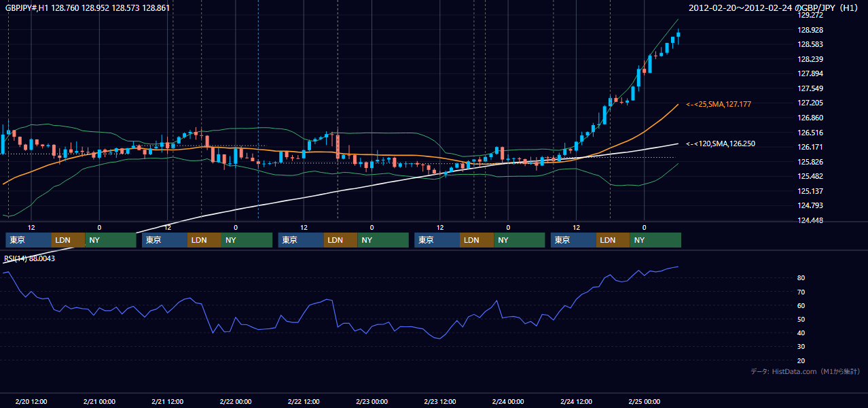Click the HistData.com data source credit
This screenshot has width=868, height=408.
coord(805,371)
